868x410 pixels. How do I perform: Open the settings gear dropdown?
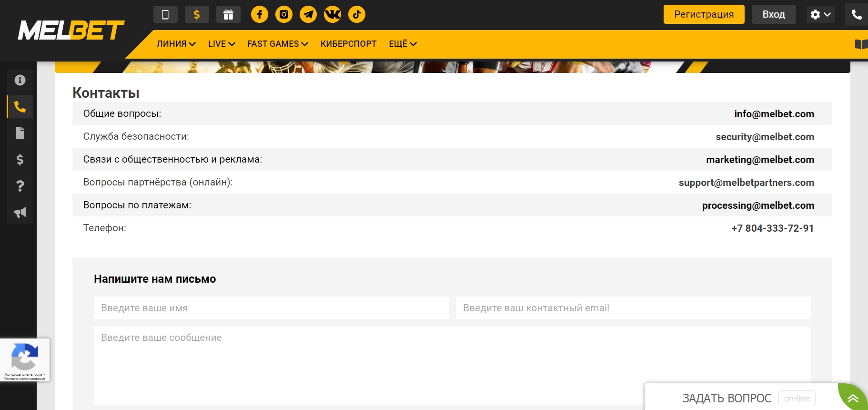point(820,14)
